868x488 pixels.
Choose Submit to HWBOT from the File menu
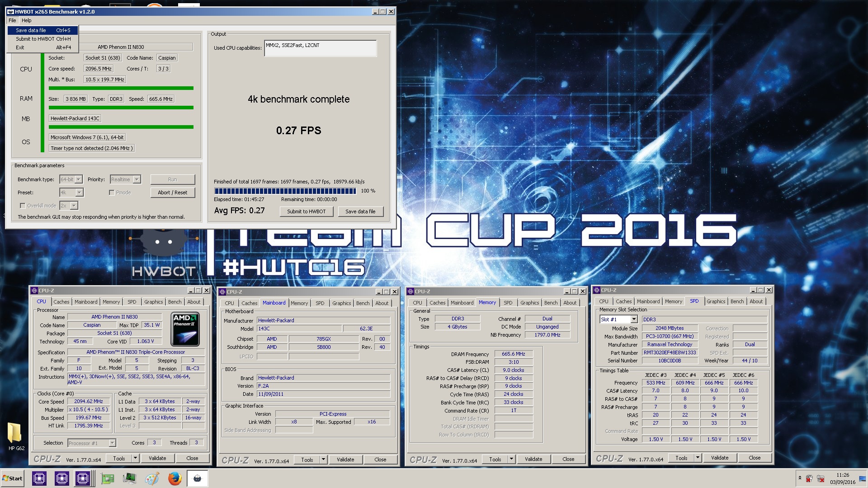click(x=43, y=39)
